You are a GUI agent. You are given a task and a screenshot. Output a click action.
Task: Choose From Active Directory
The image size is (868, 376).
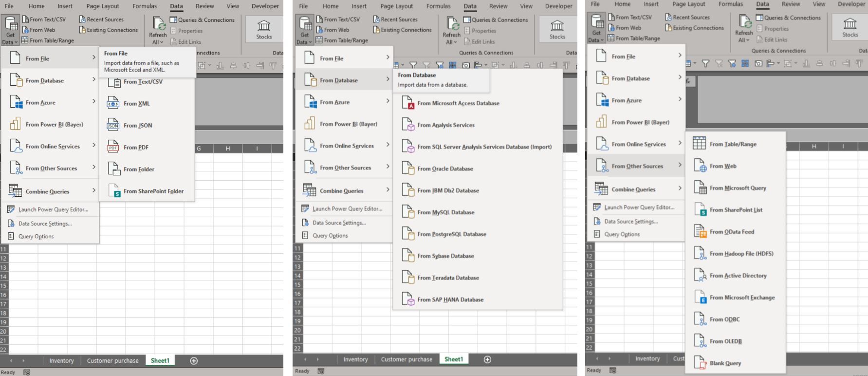735,276
